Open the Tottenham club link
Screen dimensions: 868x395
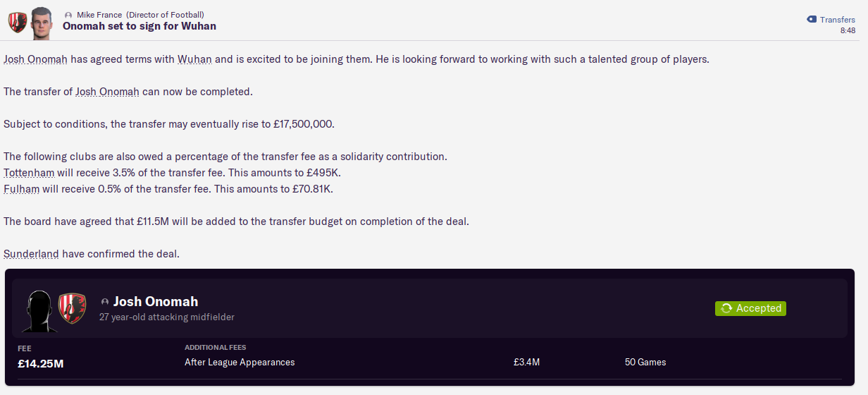pyautogui.click(x=29, y=173)
